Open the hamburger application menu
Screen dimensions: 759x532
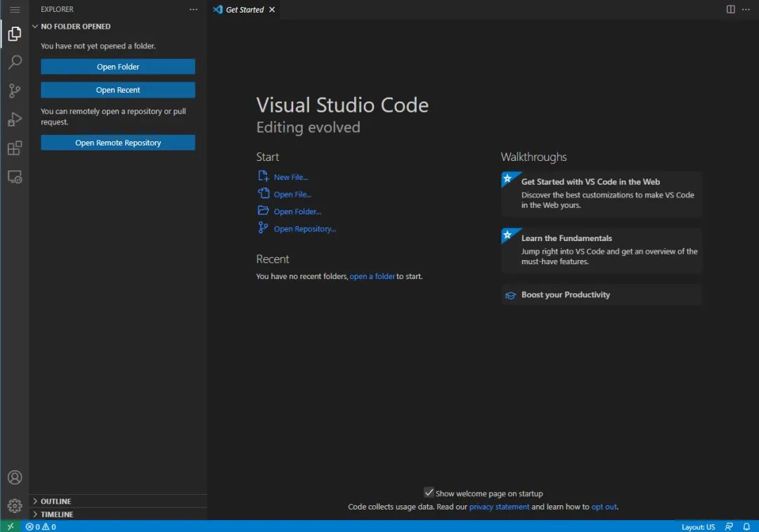pos(15,10)
